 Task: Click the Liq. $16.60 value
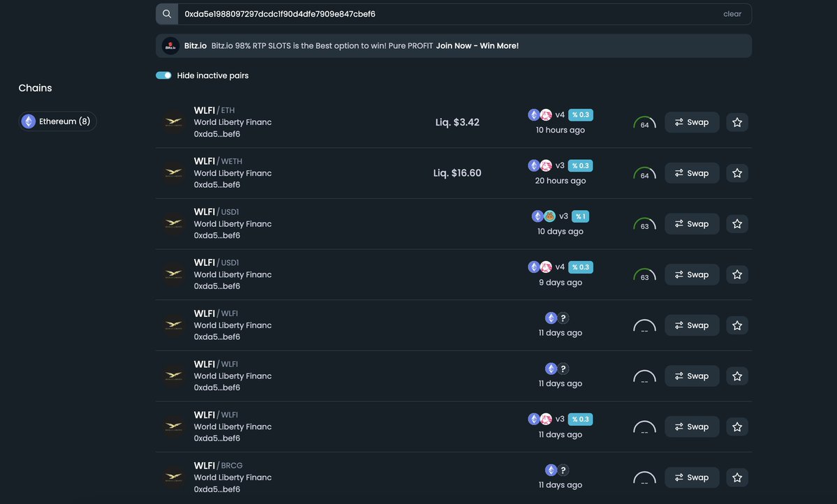(457, 173)
